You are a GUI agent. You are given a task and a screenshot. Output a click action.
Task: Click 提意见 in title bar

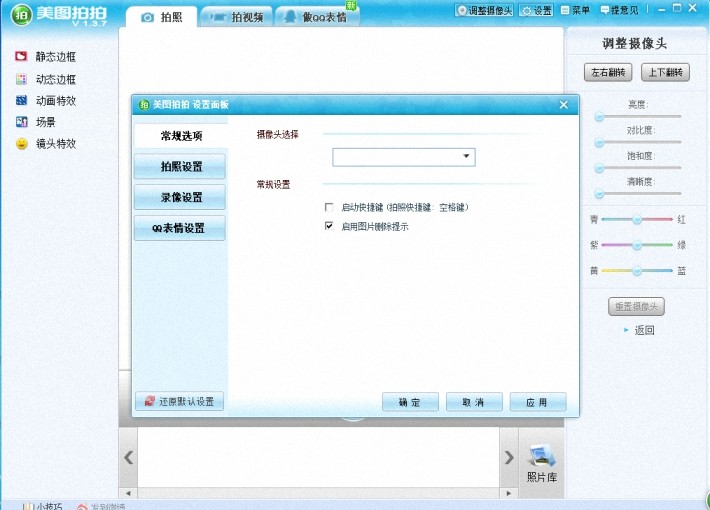tap(619, 10)
